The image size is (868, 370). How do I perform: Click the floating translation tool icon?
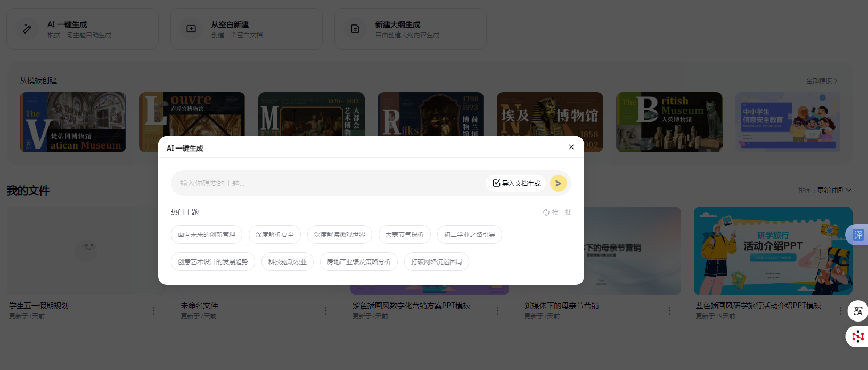click(x=857, y=311)
